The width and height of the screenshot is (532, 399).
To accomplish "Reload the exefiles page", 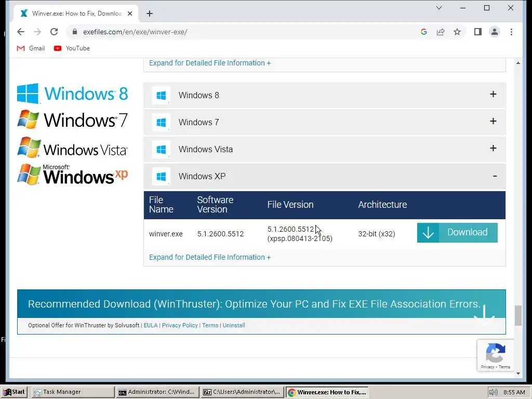I will (x=54, y=32).
